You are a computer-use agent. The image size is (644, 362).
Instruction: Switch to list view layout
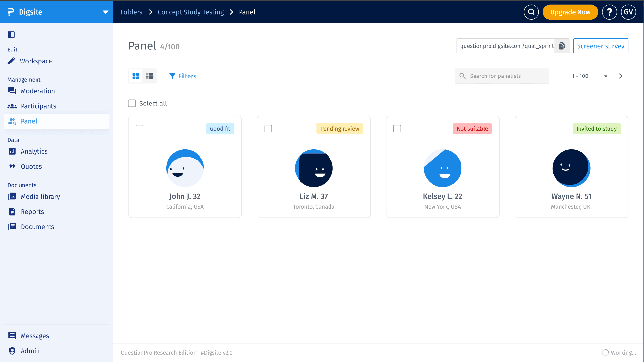pyautogui.click(x=150, y=76)
